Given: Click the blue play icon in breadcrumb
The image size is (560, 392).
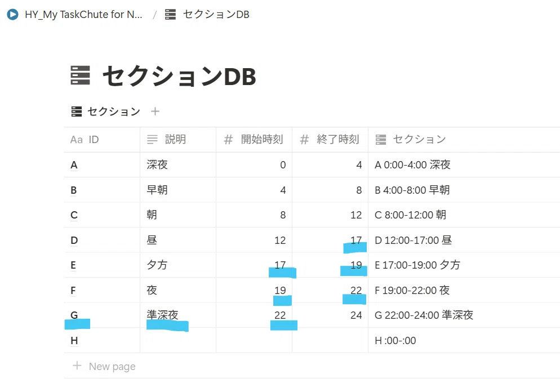Looking at the screenshot, I should click(12, 14).
